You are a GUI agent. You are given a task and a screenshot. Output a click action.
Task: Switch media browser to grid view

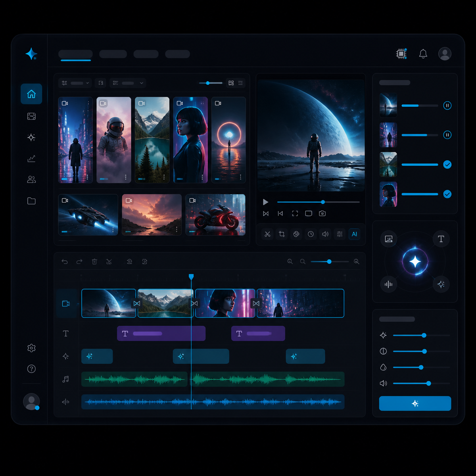coord(231,83)
